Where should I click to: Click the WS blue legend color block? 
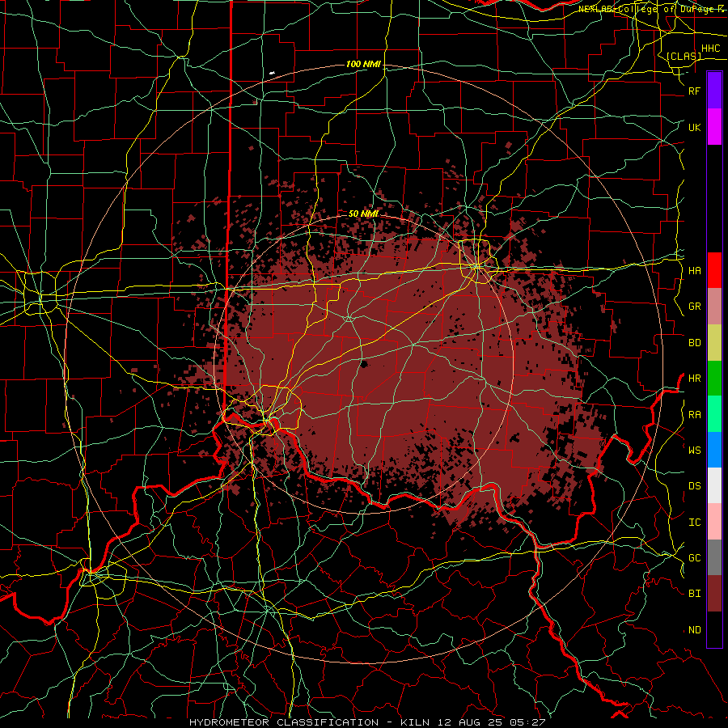pos(714,450)
